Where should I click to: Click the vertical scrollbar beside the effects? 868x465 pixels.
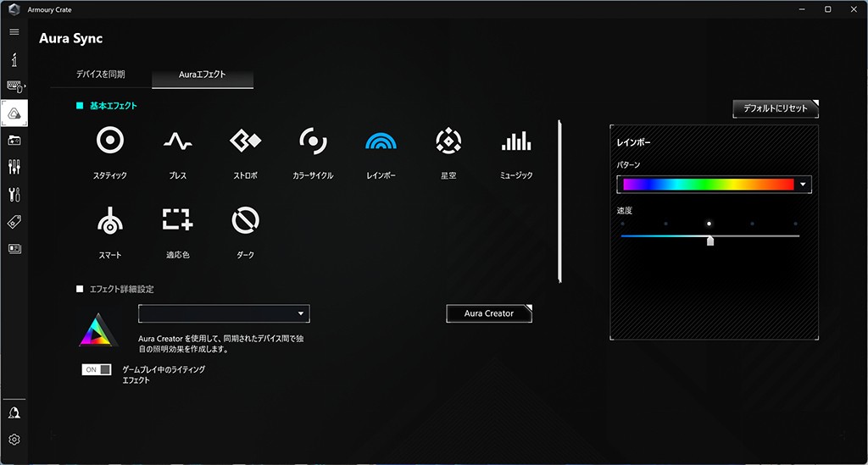click(x=559, y=202)
